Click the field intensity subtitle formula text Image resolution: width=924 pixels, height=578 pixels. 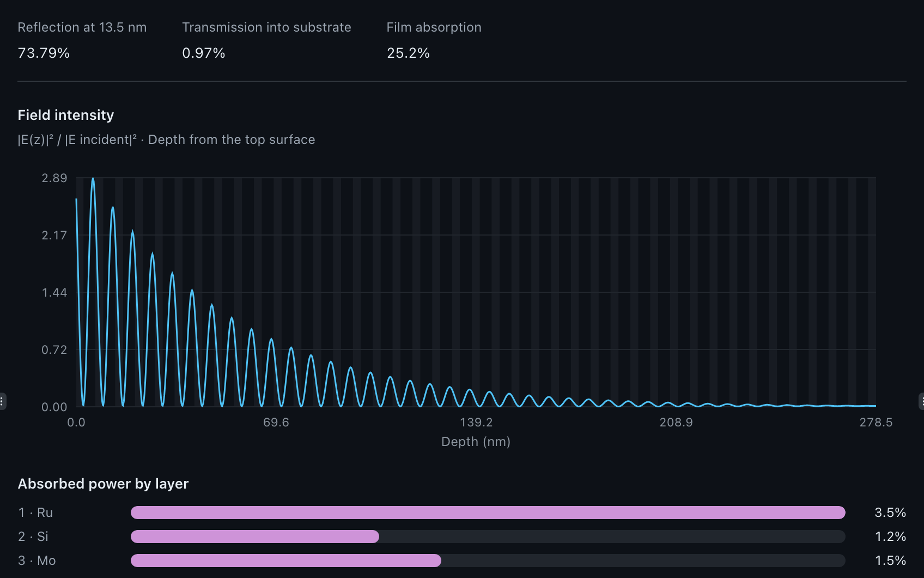[x=166, y=140]
